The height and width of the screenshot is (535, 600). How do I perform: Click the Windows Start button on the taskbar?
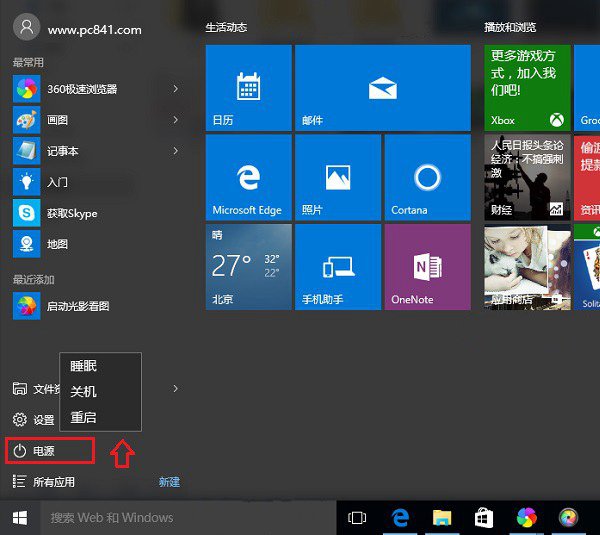20,517
